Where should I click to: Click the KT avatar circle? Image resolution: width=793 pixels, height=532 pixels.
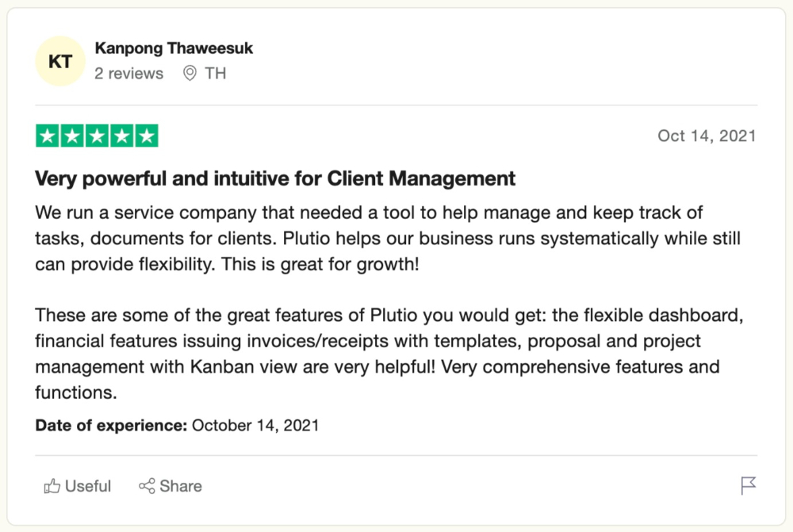click(60, 61)
